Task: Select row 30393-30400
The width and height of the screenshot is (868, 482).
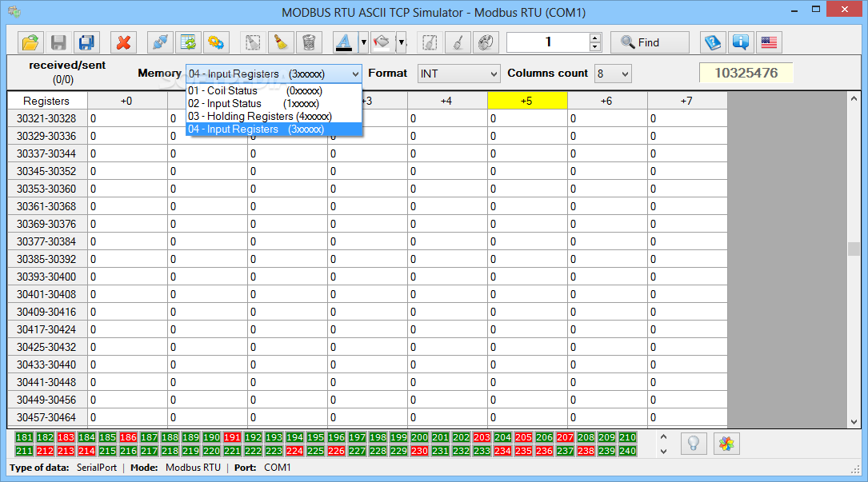Action: (x=46, y=277)
